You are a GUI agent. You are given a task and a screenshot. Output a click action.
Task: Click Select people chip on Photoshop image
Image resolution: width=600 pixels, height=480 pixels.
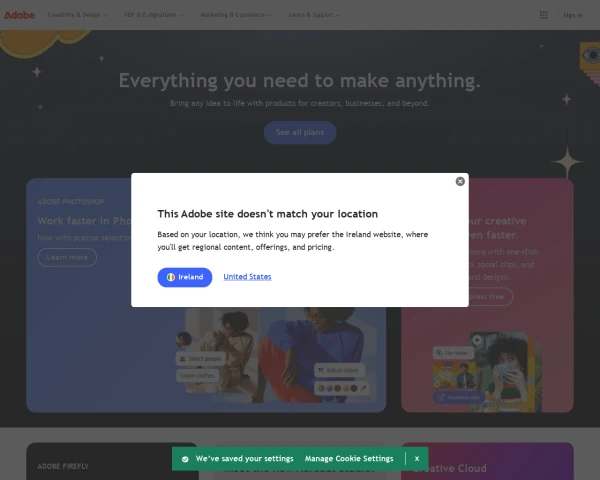pyautogui.click(x=201, y=359)
